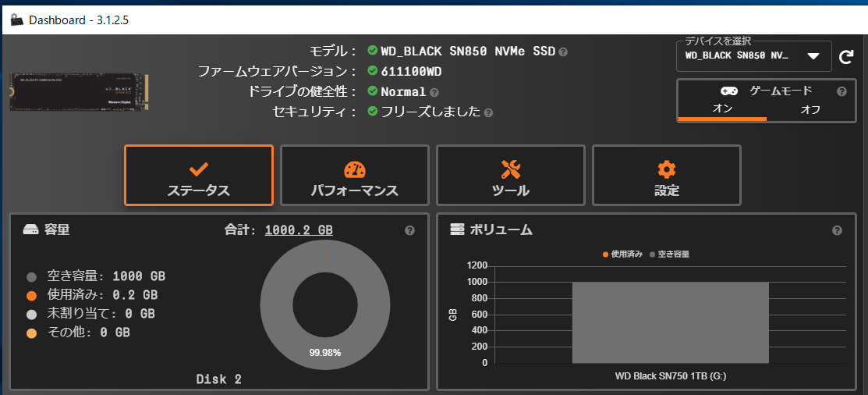Click help icon in the volume panel

[x=837, y=230]
